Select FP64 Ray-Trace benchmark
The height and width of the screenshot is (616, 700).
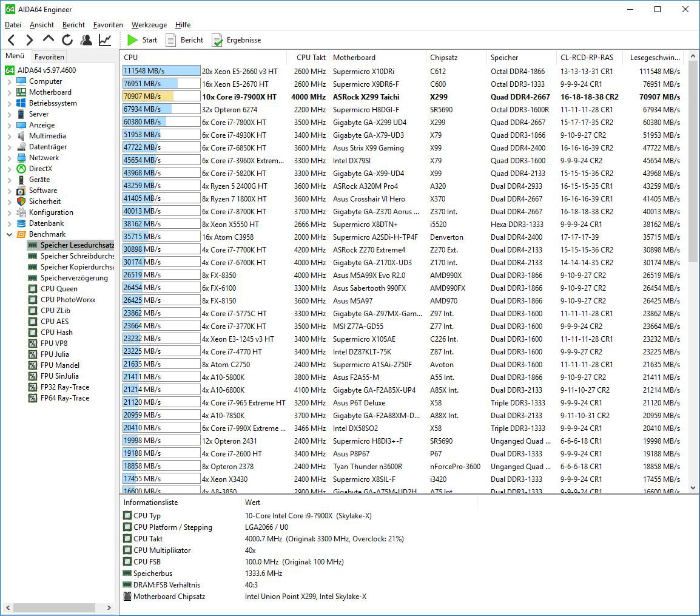point(59,398)
